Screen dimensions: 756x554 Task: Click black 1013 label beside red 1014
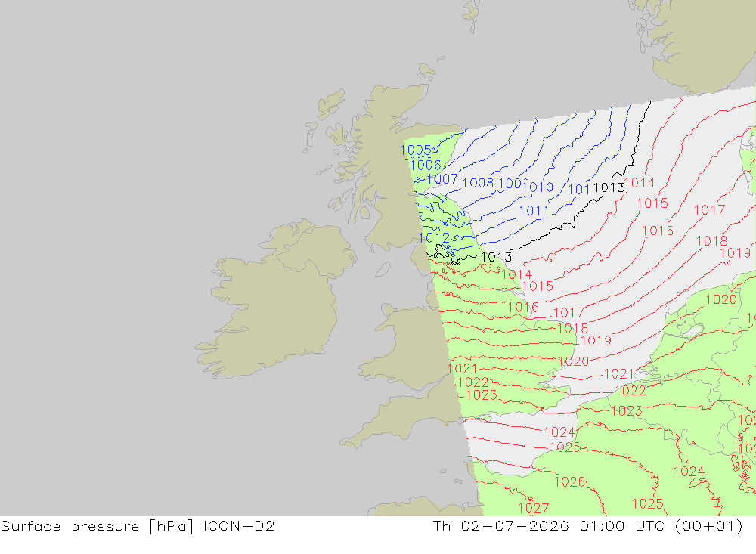pyautogui.click(x=609, y=187)
